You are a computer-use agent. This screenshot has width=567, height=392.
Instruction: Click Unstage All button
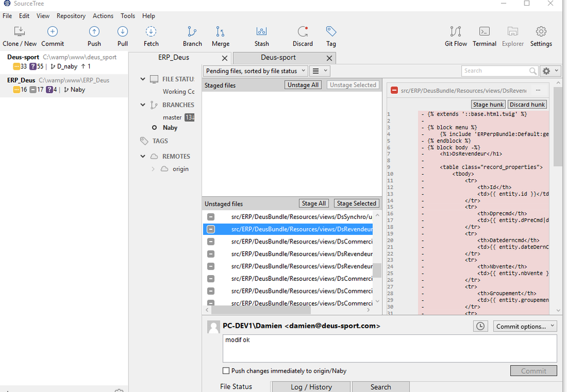[303, 85]
